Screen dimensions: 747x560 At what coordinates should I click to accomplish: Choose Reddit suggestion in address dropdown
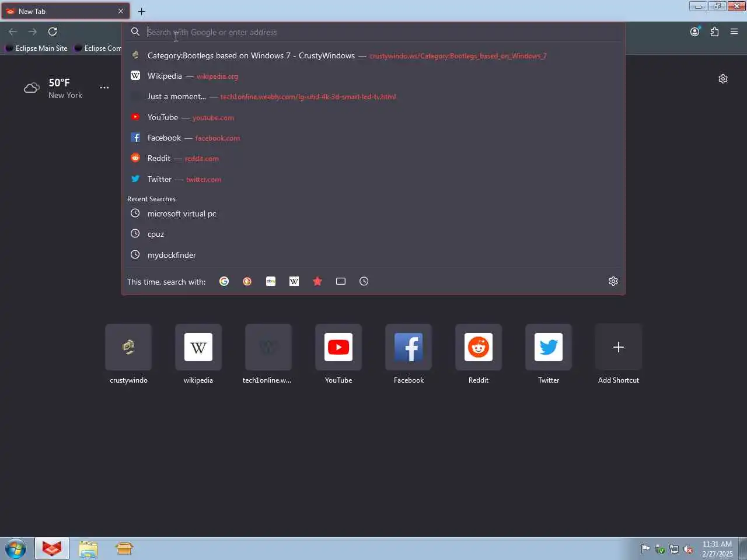point(373,158)
